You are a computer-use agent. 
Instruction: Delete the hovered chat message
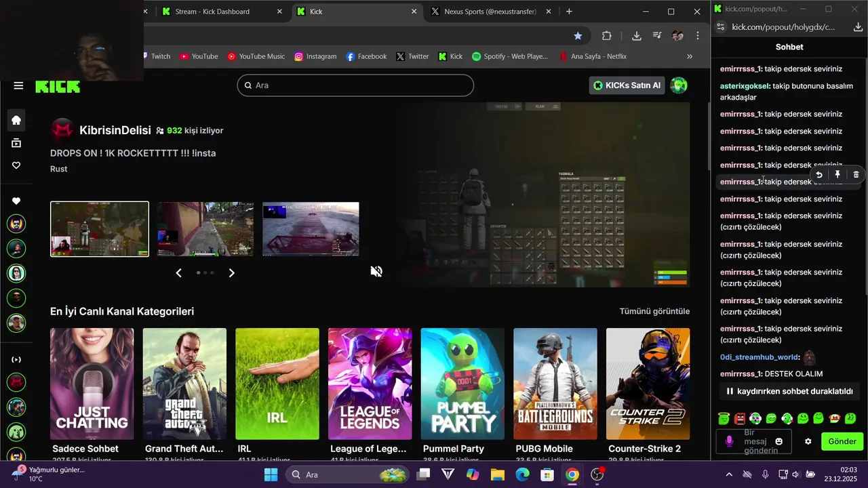(856, 175)
